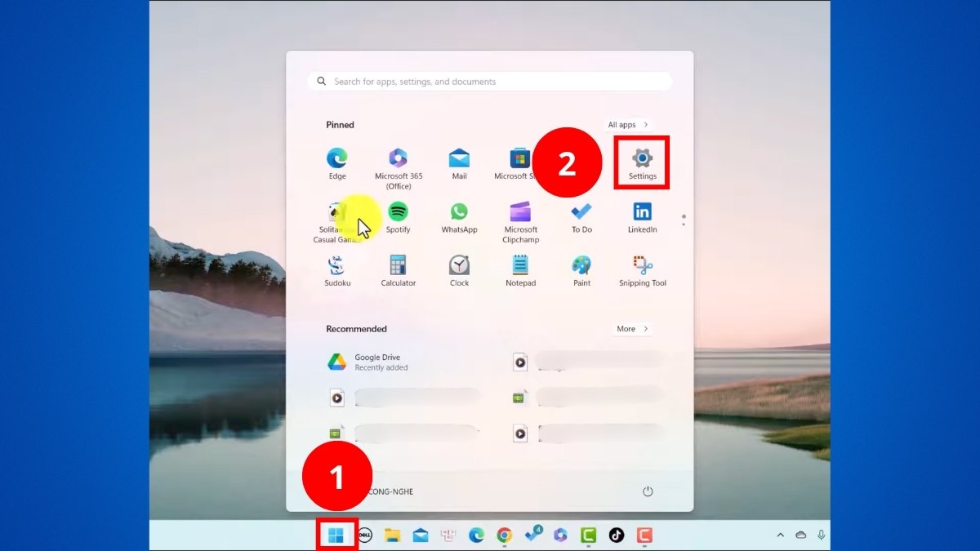Open the Mail app in Pinned
This screenshot has width=980, height=551.
[x=459, y=164]
